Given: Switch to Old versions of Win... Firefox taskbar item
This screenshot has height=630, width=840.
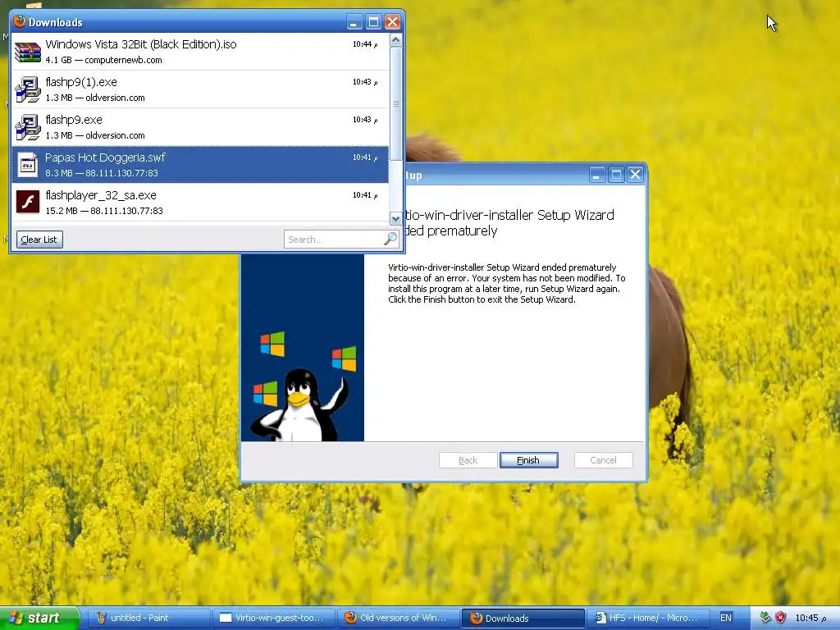Looking at the screenshot, I should pos(399,618).
